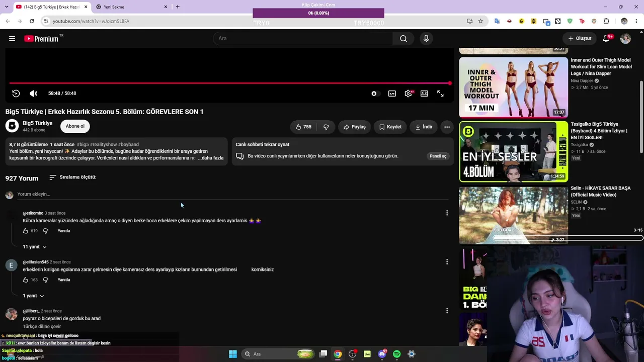Expand the 1 yanıt reply thread
Viewport: 644px width, 362px height.
(33, 296)
